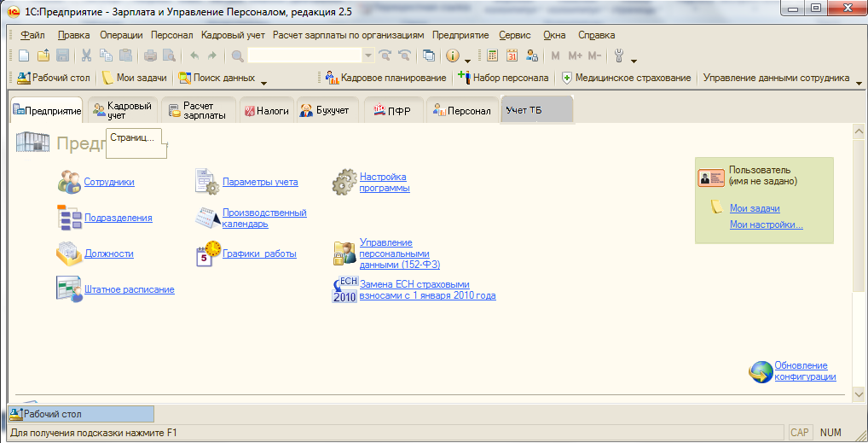Click the Cut scissors icon
This screenshot has height=443, width=868.
[86, 55]
